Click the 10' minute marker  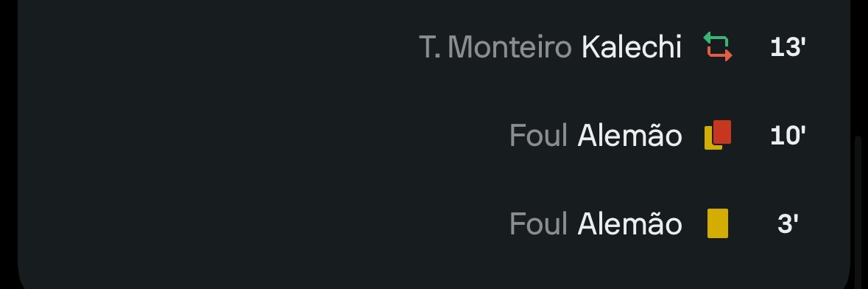(x=788, y=136)
